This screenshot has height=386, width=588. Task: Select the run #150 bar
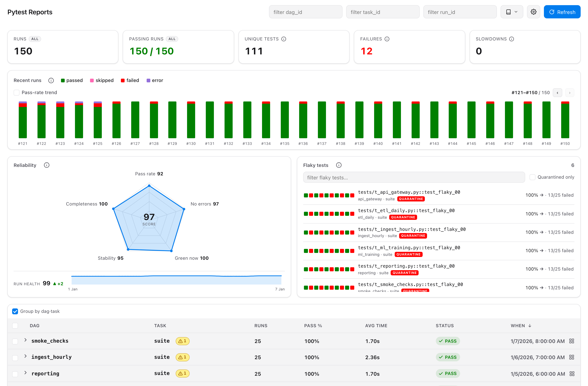click(x=565, y=120)
